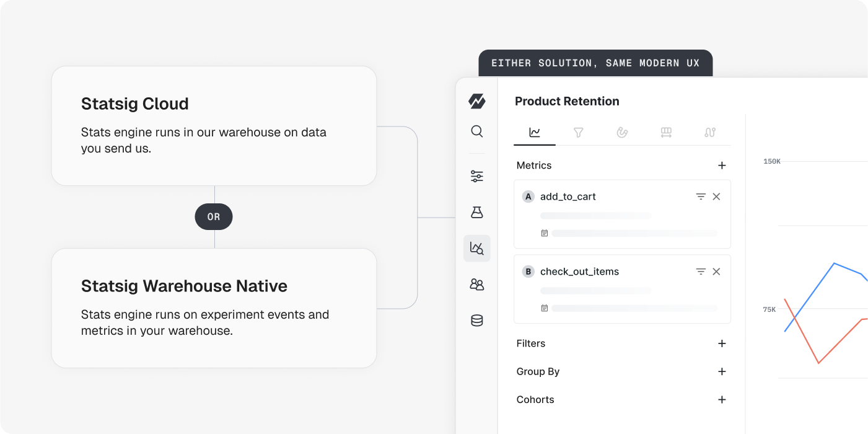Remove the add_to_cart metric
Image resolution: width=868 pixels, height=434 pixels.
[x=716, y=197]
